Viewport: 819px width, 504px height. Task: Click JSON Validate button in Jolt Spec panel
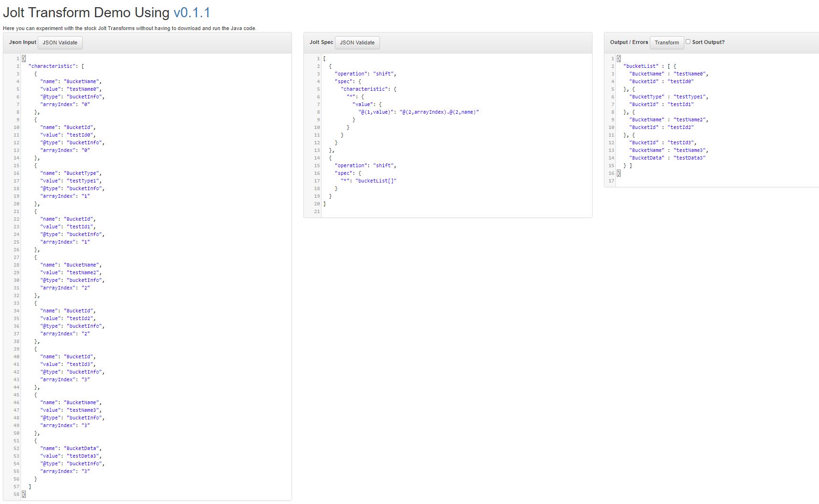click(x=357, y=43)
